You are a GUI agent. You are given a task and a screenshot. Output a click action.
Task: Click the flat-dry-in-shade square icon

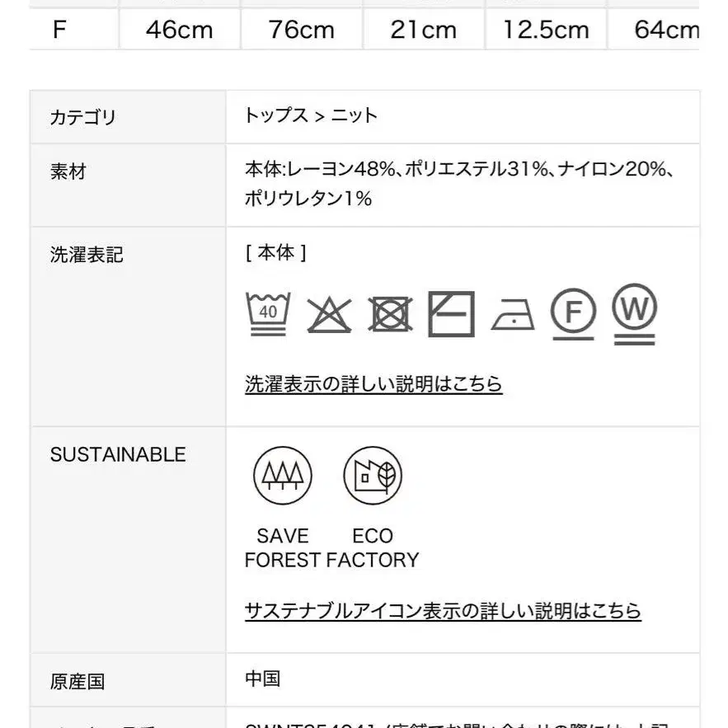451,314
